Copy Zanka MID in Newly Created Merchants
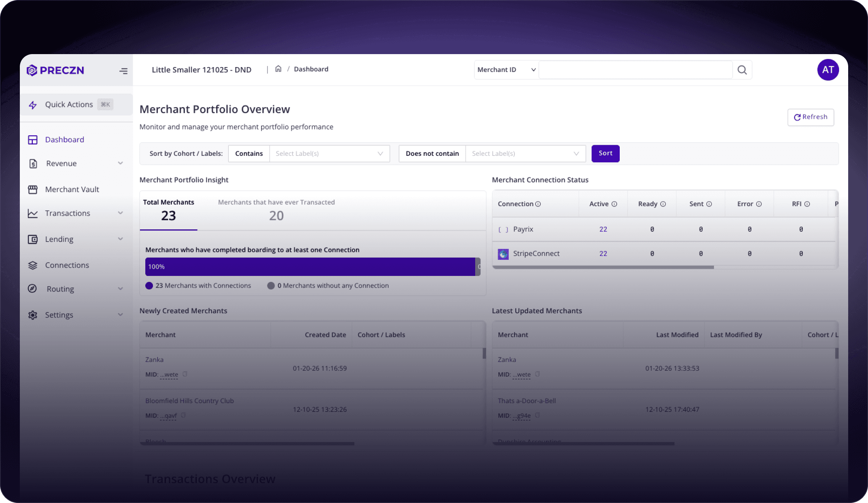 point(185,374)
